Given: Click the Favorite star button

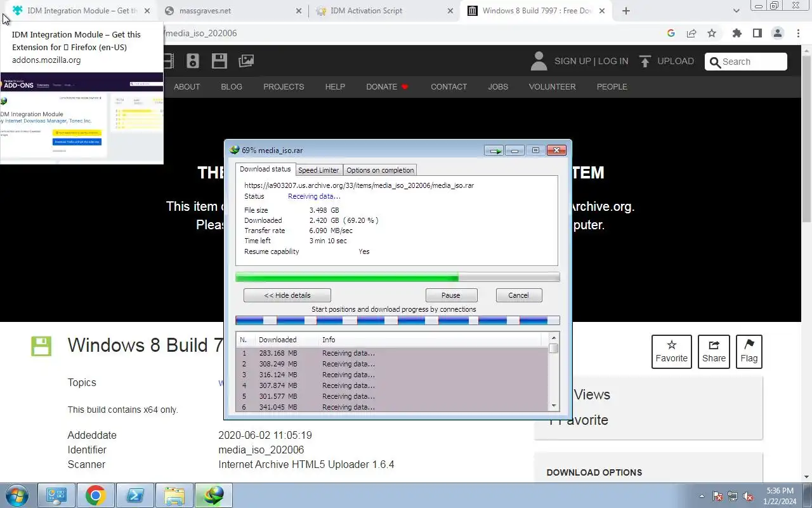Looking at the screenshot, I should 671,351.
